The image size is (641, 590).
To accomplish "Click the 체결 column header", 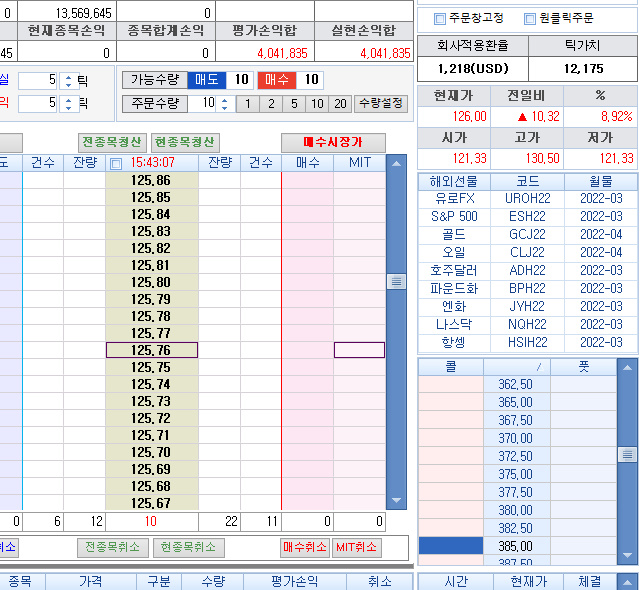I will 589,582.
